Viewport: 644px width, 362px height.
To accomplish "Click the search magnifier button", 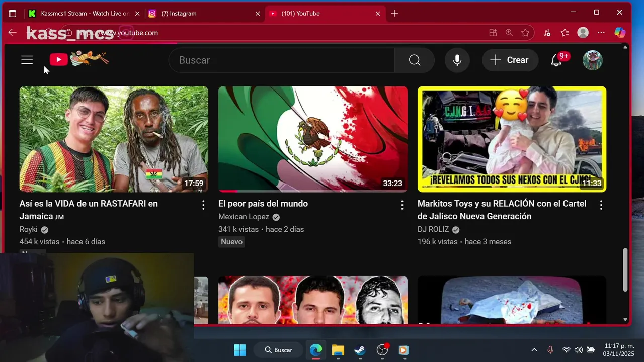I will pyautogui.click(x=415, y=60).
